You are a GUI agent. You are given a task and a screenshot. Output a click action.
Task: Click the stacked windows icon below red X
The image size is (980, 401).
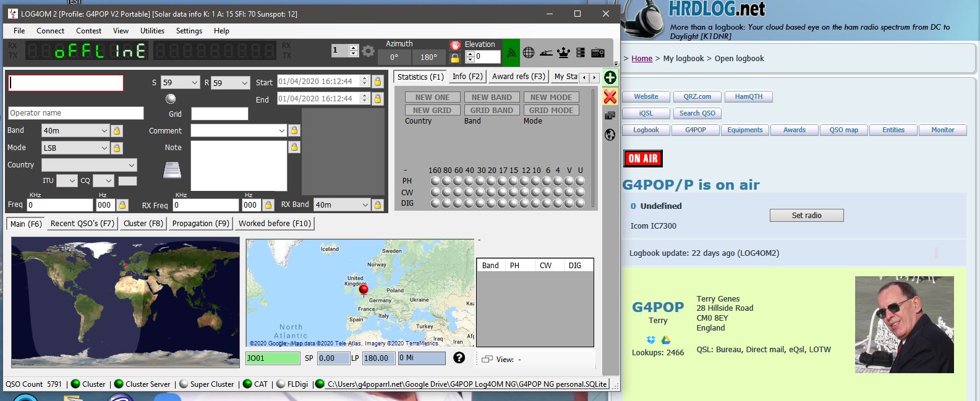click(610, 116)
